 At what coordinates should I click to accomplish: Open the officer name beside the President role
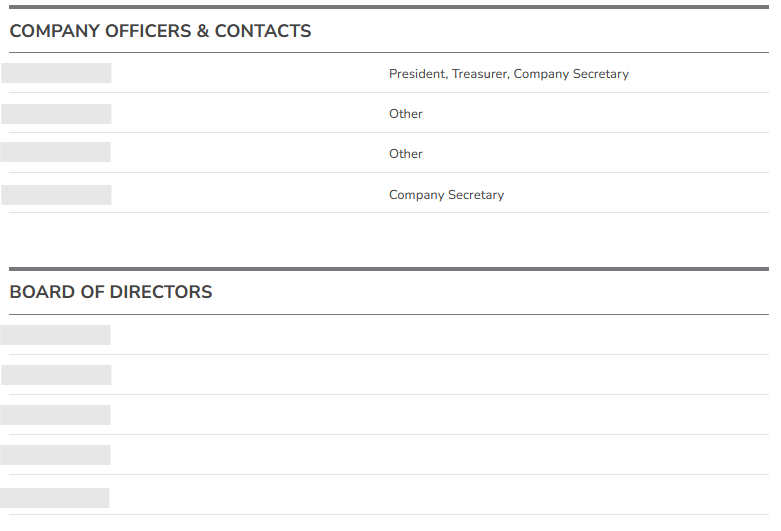56,73
